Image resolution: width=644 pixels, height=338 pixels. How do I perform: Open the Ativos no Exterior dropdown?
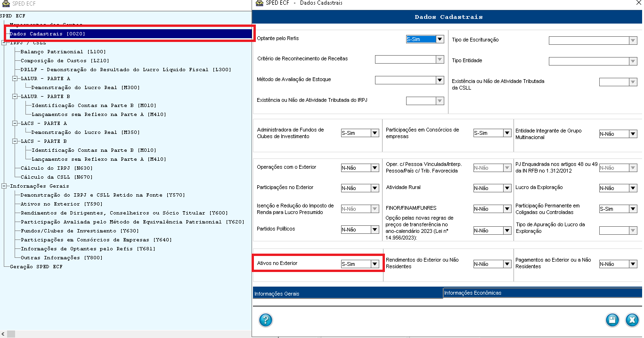coord(375,264)
